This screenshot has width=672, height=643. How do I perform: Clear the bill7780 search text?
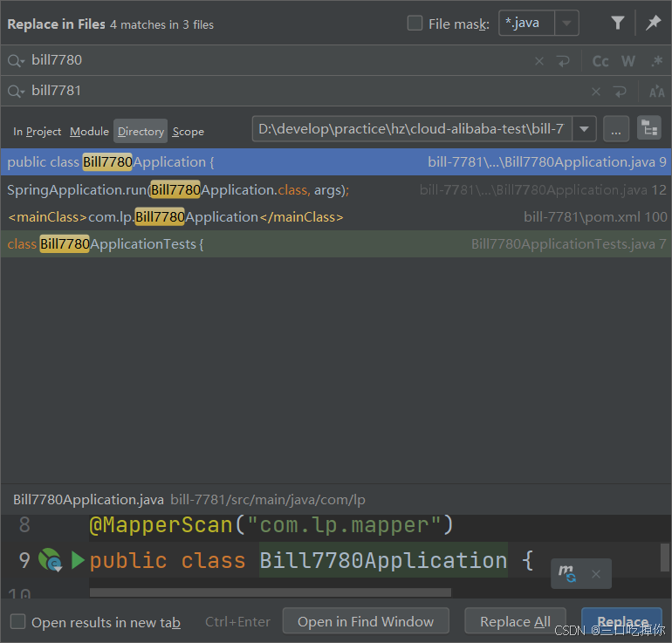pyautogui.click(x=539, y=61)
